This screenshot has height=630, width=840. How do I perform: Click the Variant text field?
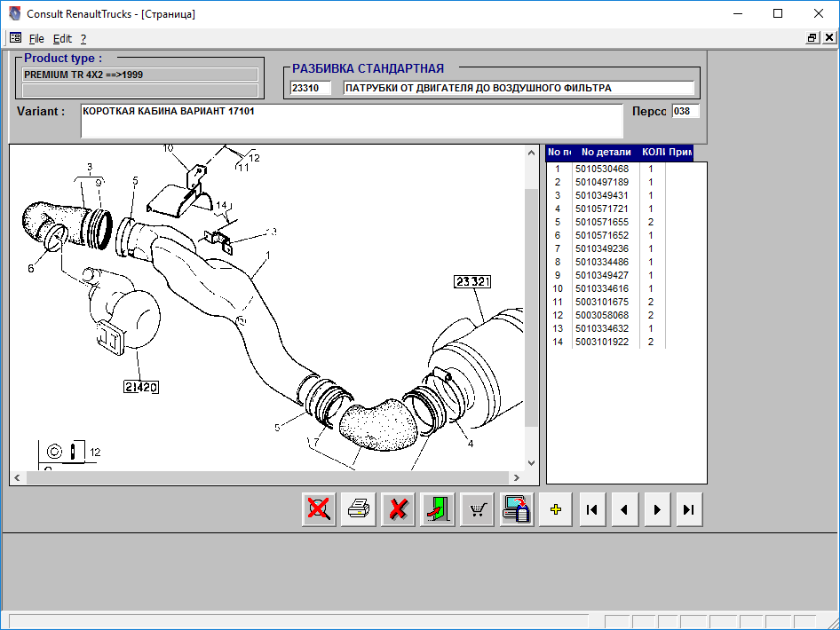352,120
